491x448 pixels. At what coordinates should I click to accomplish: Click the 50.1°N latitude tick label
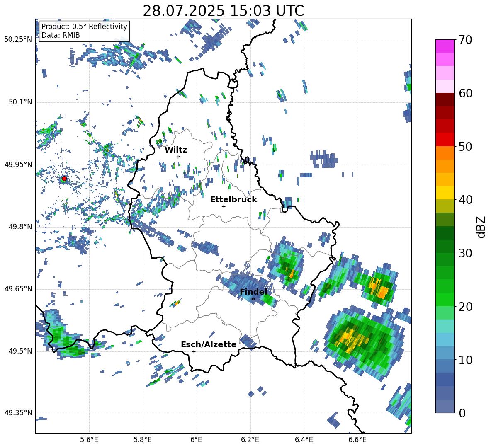20,102
